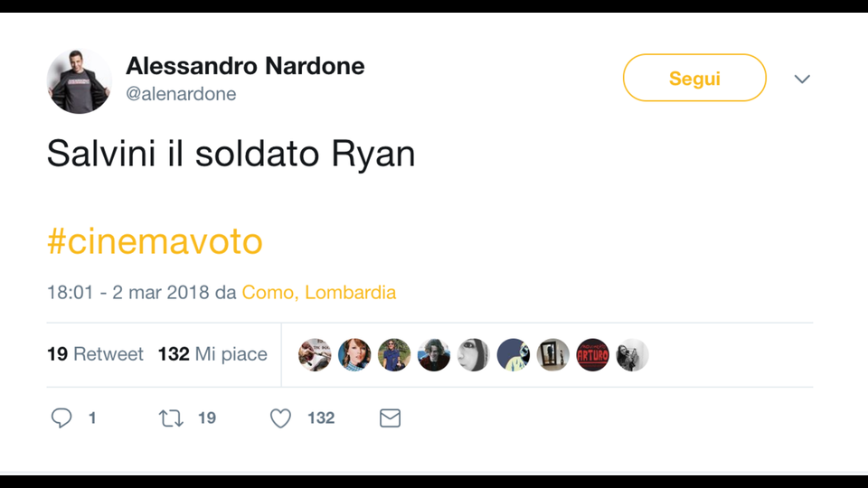This screenshot has width=868, height=488.
Task: Send tweet via envelope message icon
Action: click(x=390, y=418)
